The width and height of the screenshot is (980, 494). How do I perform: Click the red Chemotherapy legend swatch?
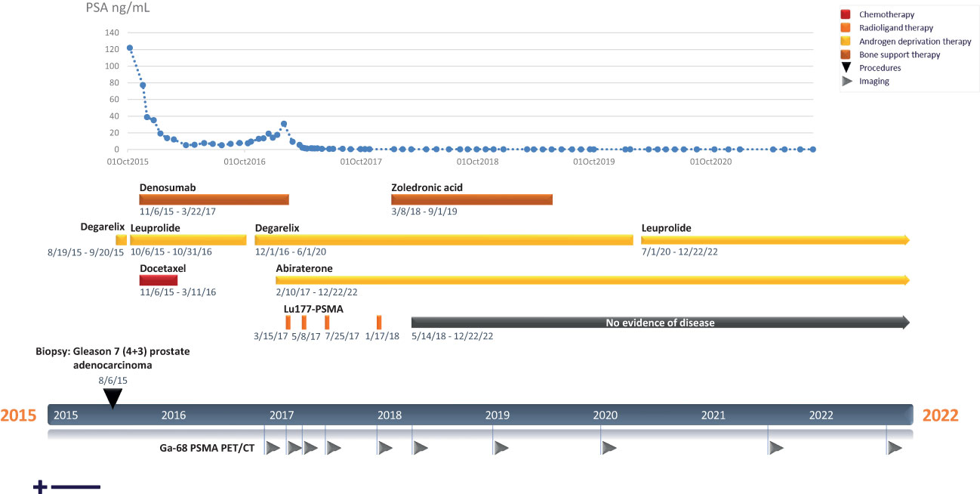pyautogui.click(x=846, y=14)
